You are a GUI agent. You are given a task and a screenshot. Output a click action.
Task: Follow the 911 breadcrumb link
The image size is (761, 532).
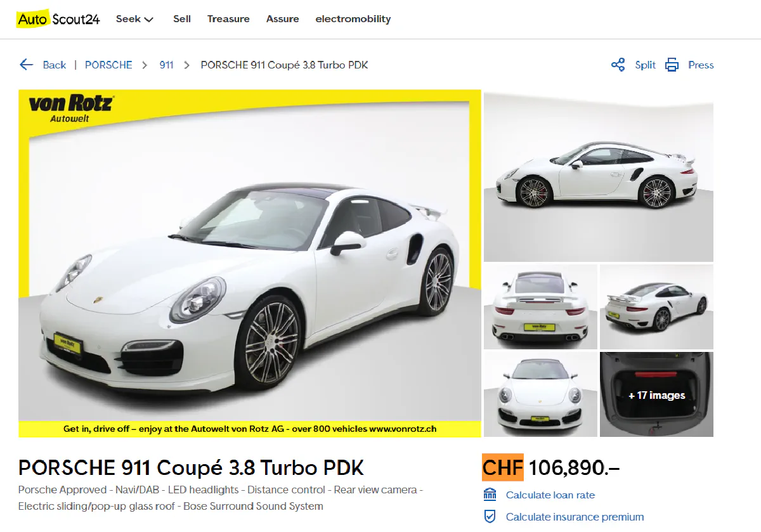pos(166,65)
